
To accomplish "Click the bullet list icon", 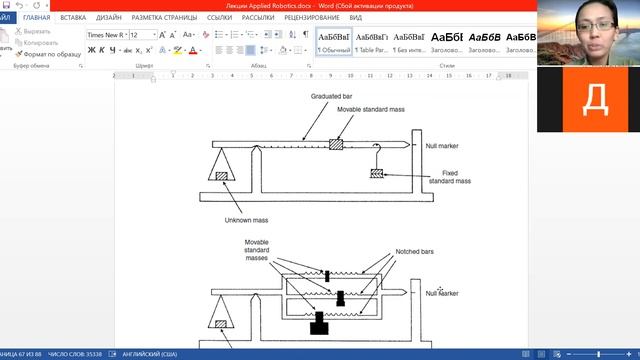I will (x=219, y=35).
